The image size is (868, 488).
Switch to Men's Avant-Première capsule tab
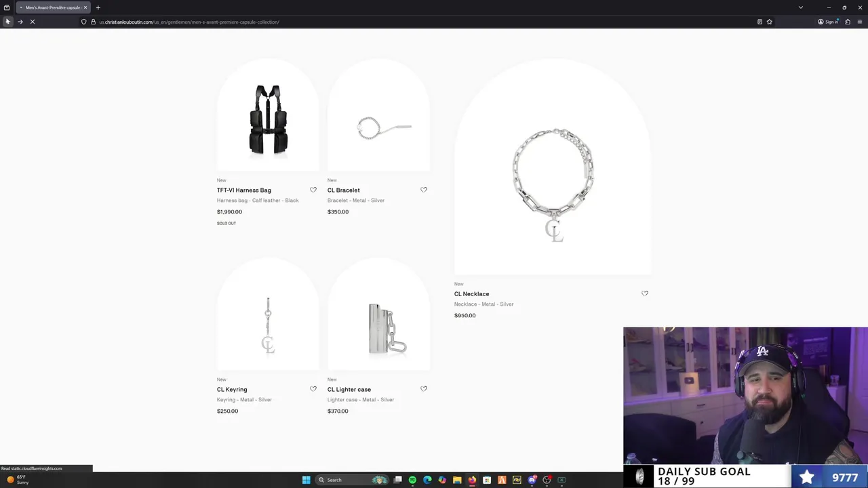pyautogui.click(x=52, y=7)
